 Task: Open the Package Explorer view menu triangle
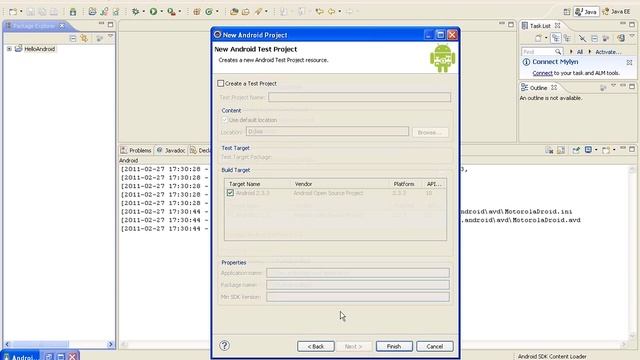click(x=111, y=37)
